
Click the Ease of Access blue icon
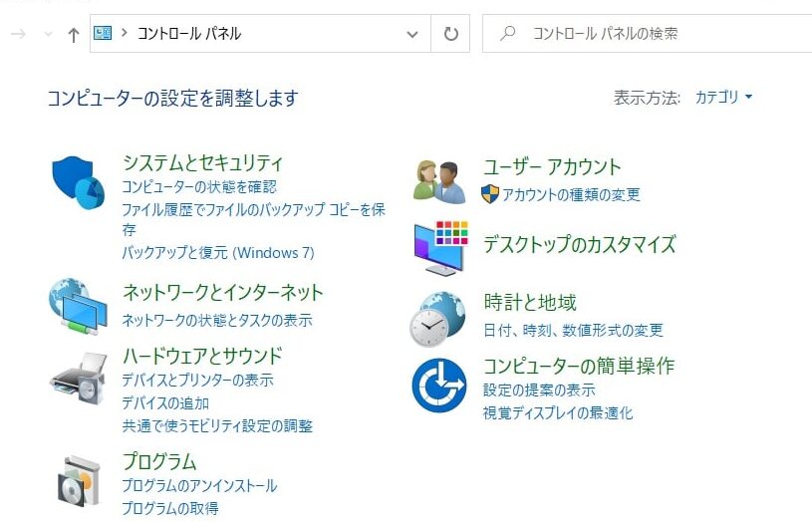(x=439, y=386)
